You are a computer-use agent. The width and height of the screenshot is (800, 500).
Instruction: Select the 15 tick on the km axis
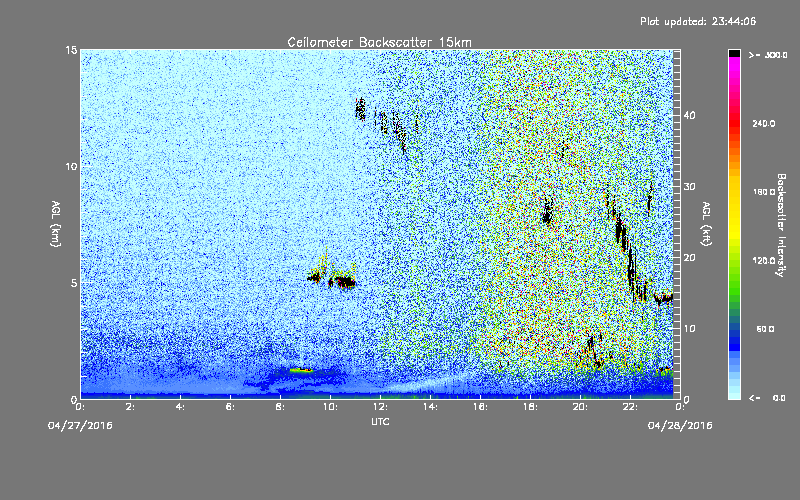(x=71, y=50)
